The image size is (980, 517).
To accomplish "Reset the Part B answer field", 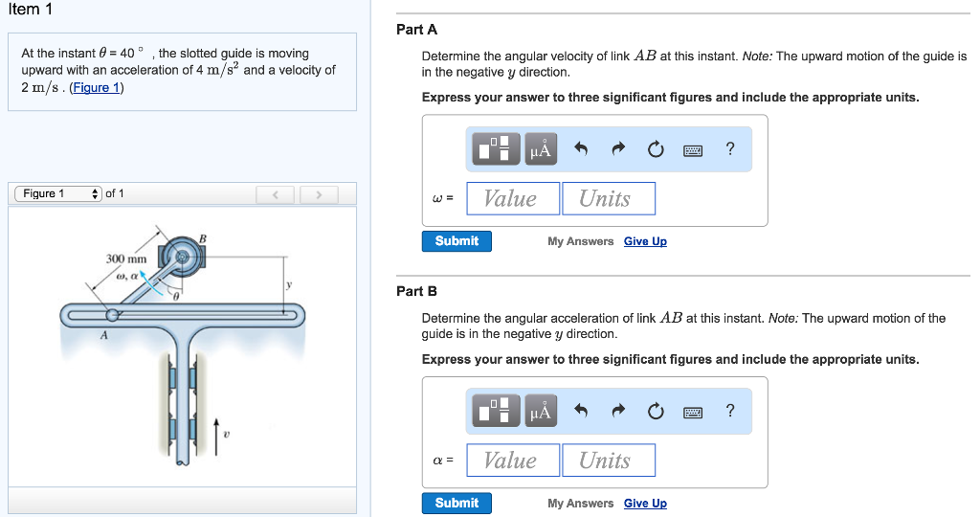I will (x=656, y=411).
